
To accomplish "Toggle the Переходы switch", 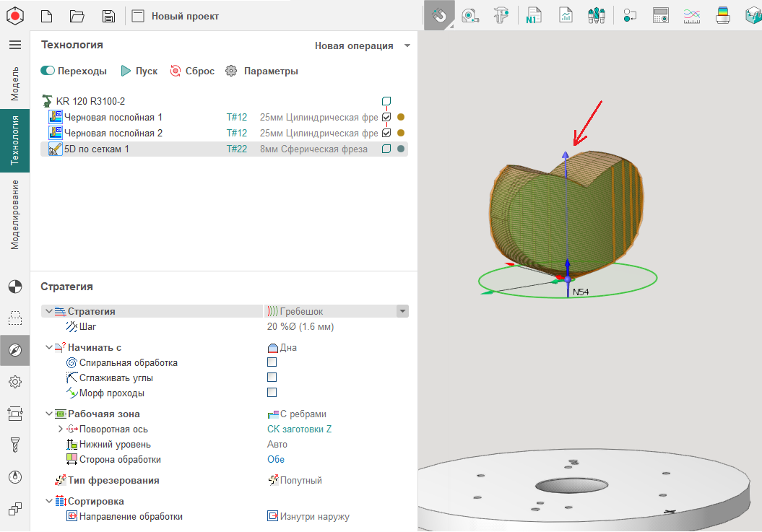I will [x=48, y=71].
